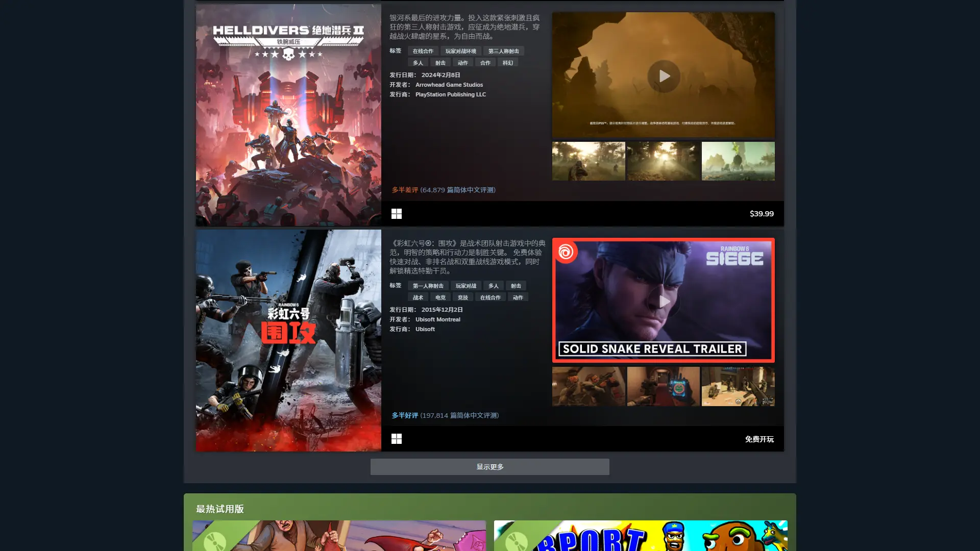Click the $39.99 price for Helldivers 2
The height and width of the screenshot is (551, 980).
tap(761, 214)
